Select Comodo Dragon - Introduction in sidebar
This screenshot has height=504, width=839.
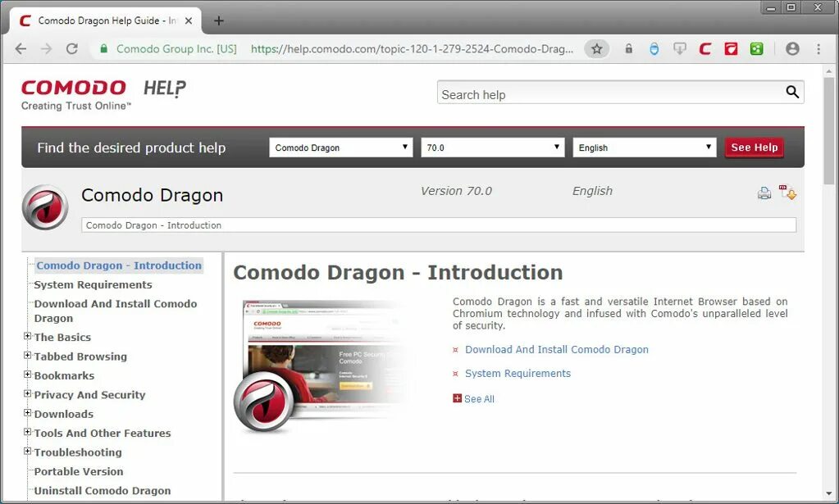tap(119, 266)
